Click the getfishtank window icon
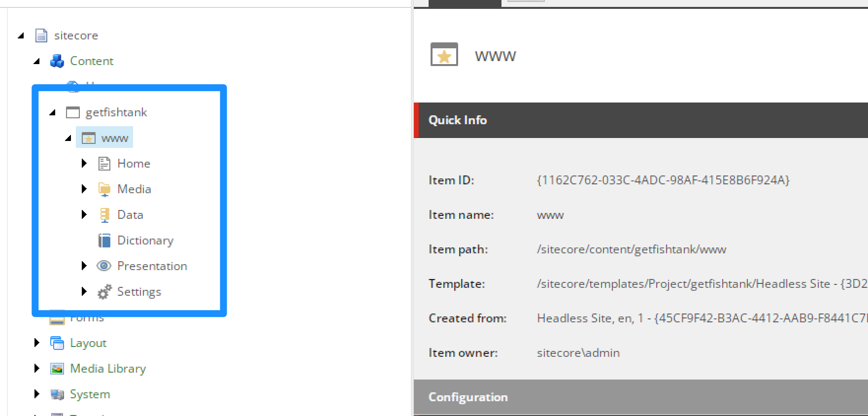 (73, 112)
